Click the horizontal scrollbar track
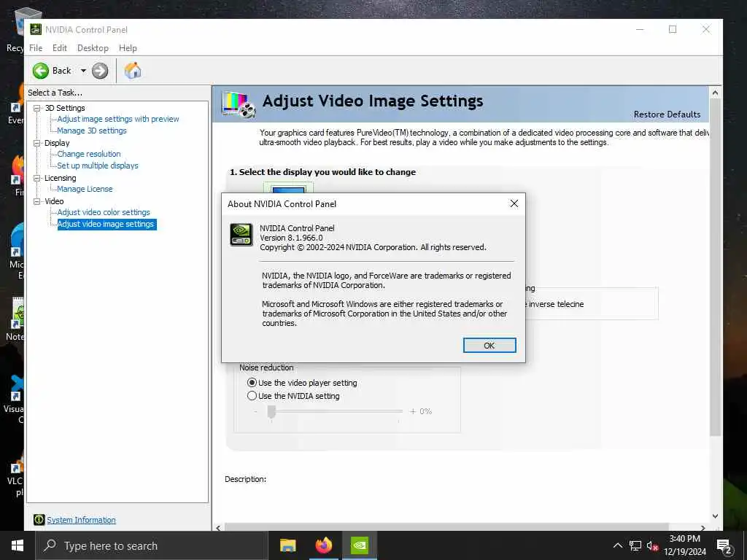 tap(446, 527)
